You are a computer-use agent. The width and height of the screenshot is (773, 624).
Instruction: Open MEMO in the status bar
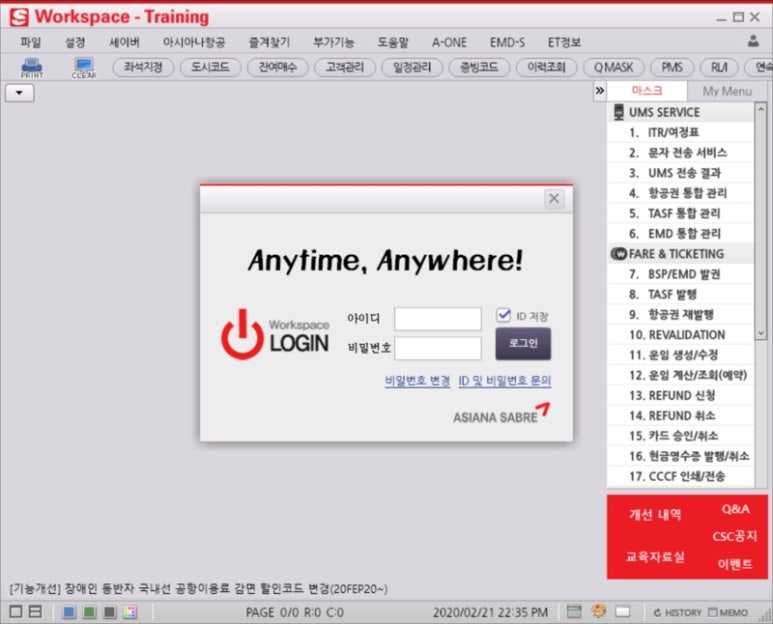(728, 613)
